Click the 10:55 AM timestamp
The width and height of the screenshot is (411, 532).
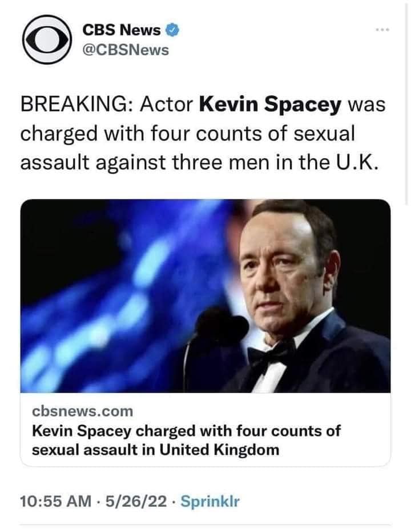55,501
